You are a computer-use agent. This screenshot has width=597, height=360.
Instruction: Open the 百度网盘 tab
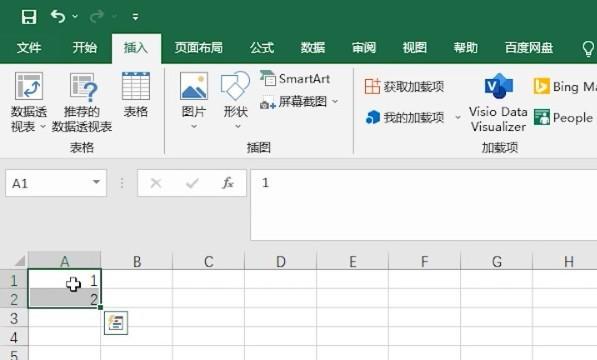click(x=529, y=48)
